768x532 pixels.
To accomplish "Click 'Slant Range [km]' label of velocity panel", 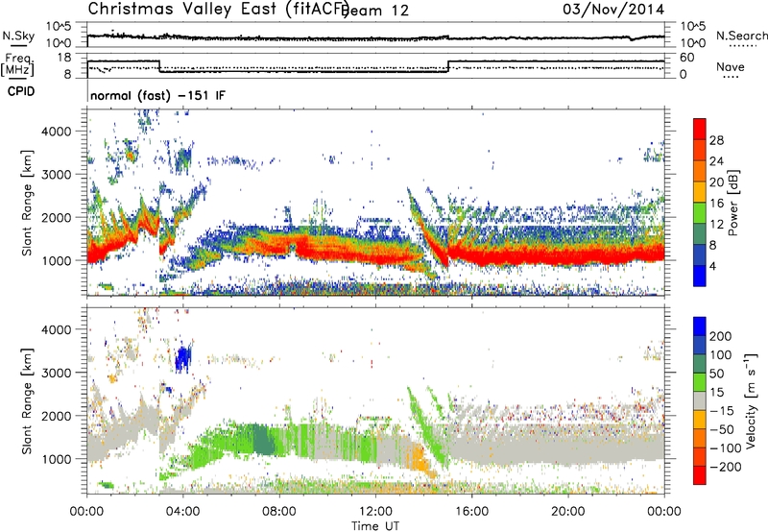I will point(27,400).
